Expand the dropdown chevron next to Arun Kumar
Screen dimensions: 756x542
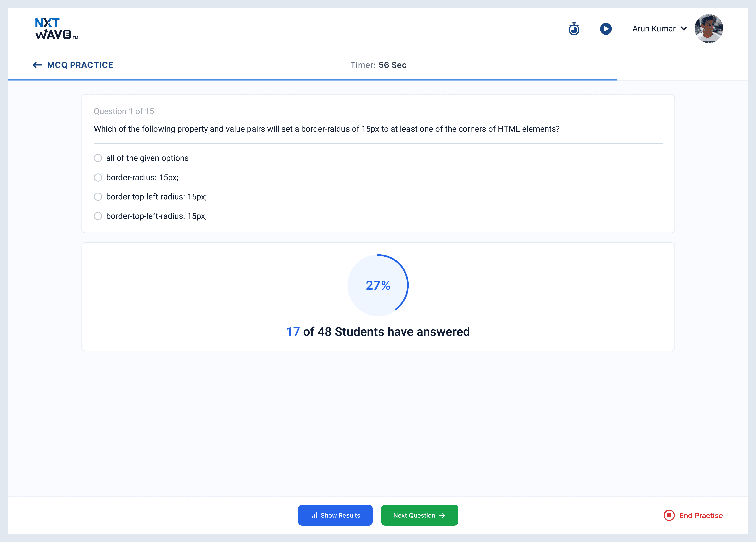coord(684,29)
